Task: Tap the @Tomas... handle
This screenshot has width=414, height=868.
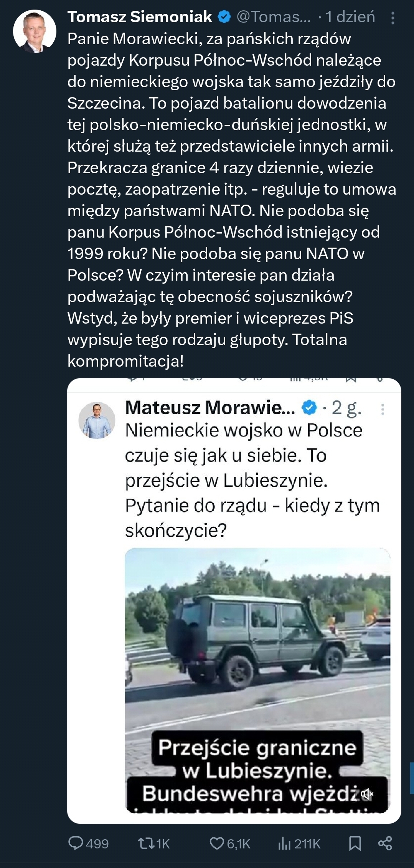Action: (274, 17)
